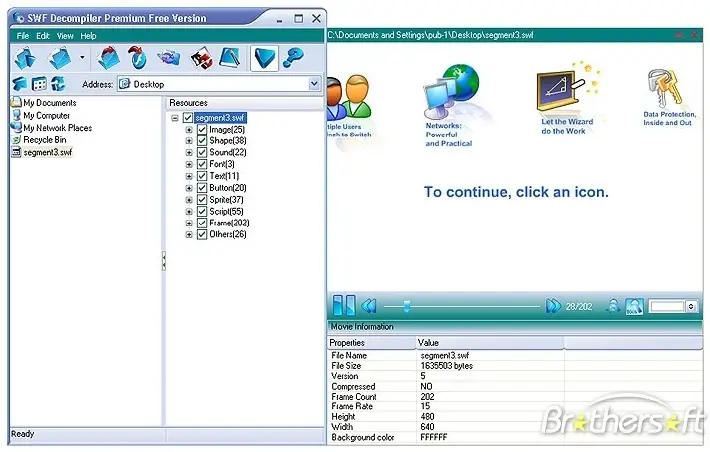Click the refresh icon beside Address label
Viewport: 710px width, 452px height.
click(x=58, y=84)
